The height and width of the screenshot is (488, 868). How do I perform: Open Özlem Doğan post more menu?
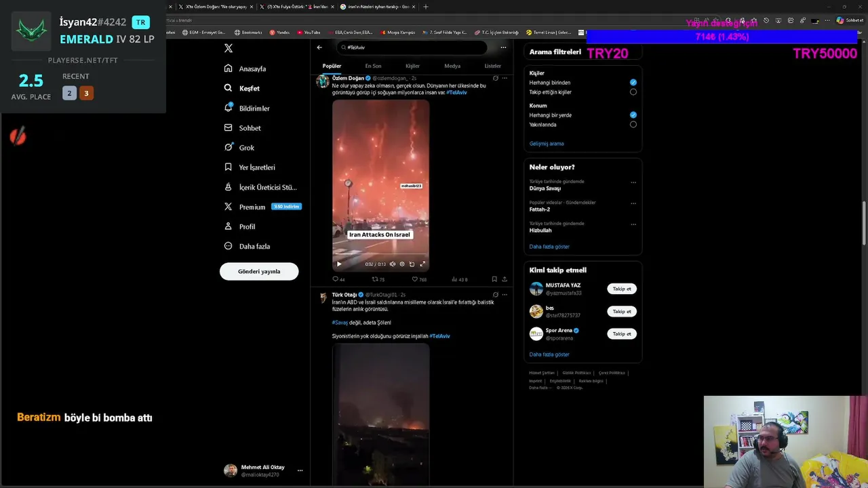click(x=505, y=78)
